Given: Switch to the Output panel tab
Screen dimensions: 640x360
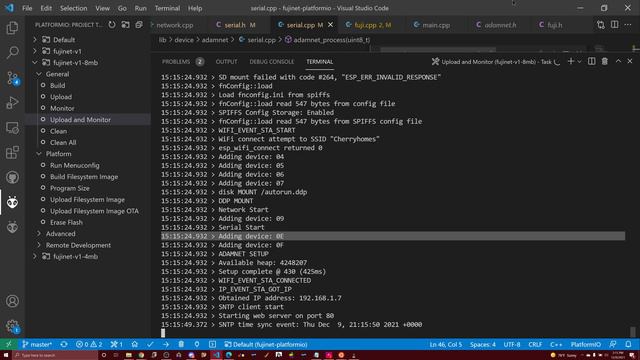Looking at the screenshot, I should [226, 62].
